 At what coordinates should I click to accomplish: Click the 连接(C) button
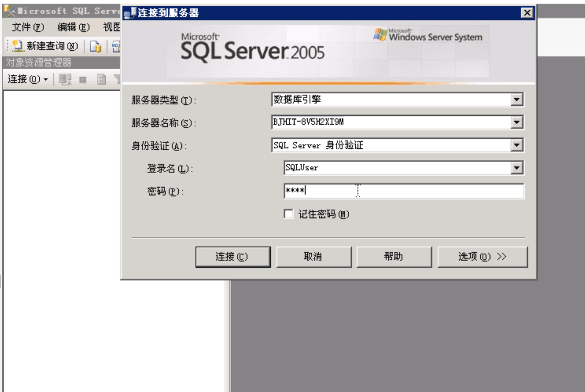[233, 257]
